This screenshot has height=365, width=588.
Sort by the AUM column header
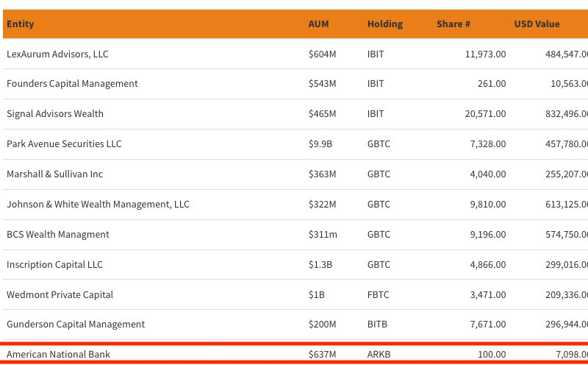click(318, 24)
